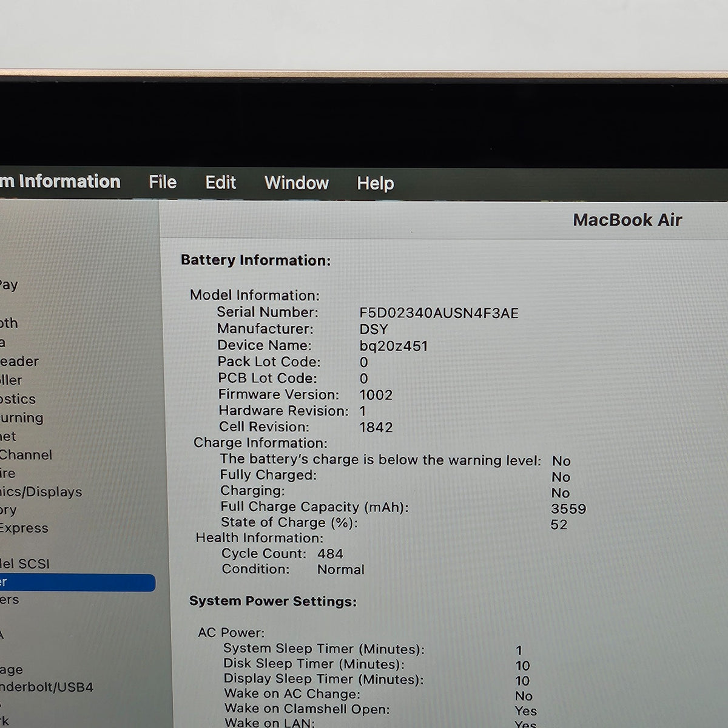Screen dimensions: 728x728
Task: Open the Edit menu
Action: (x=221, y=183)
